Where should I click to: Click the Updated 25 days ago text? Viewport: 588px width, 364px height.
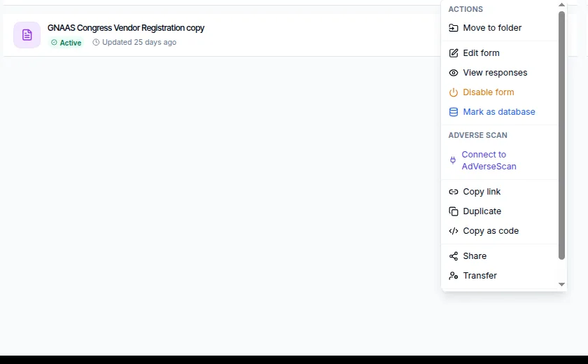click(139, 43)
